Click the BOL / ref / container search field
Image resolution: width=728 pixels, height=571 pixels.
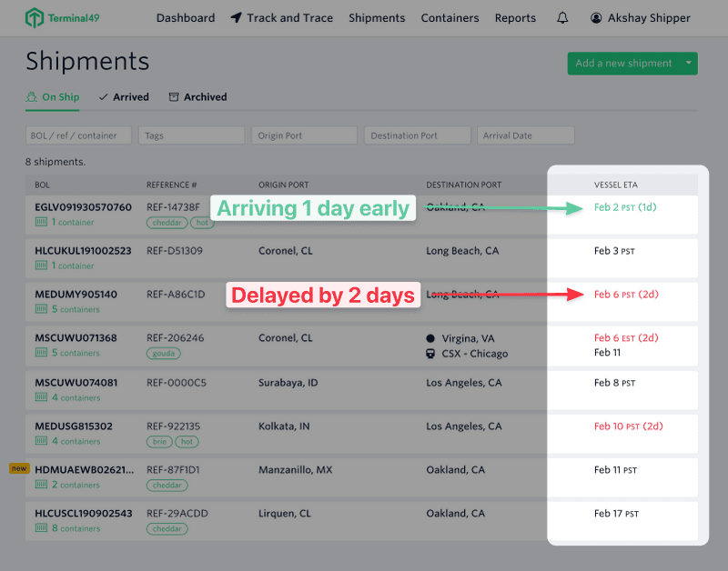point(78,135)
